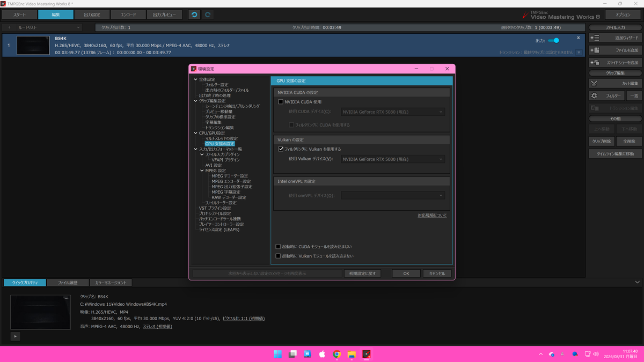The height and width of the screenshot is (362, 644).
Task: Click オプション button at top right
Action: pos(623,14)
